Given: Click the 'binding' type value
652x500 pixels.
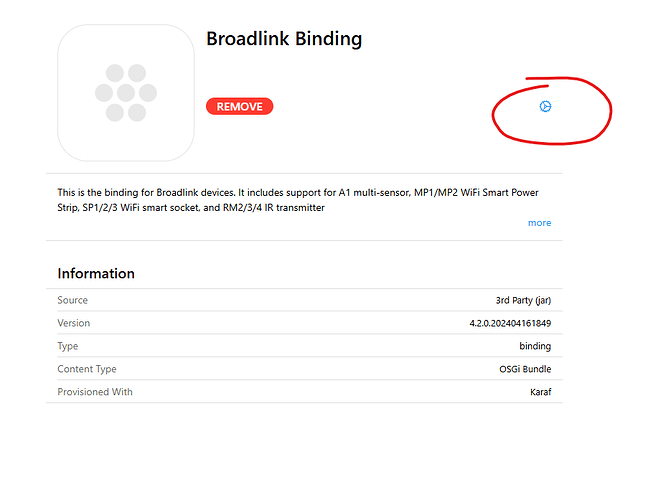Looking at the screenshot, I should coord(534,346).
